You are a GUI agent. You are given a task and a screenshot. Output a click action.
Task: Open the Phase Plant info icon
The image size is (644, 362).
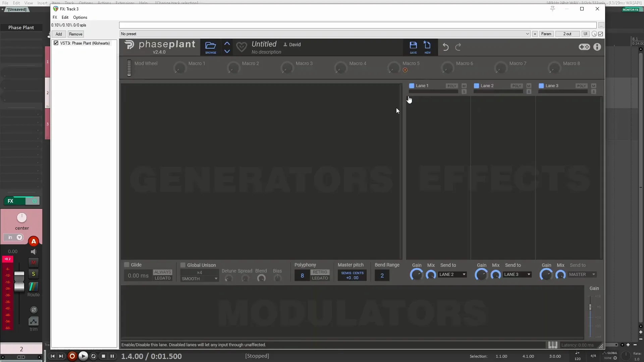[597, 47]
